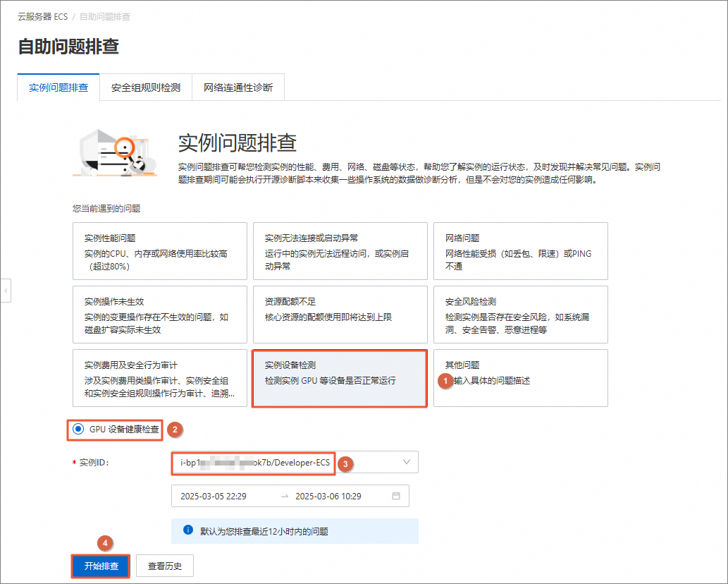728x584 pixels.
Task: Select the 实例费用及安全行为审计 card
Action: pyautogui.click(x=160, y=378)
